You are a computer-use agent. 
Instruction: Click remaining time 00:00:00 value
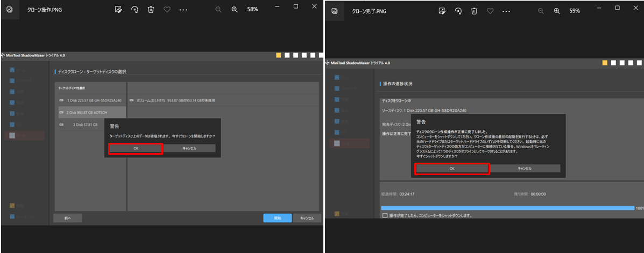[538, 194]
